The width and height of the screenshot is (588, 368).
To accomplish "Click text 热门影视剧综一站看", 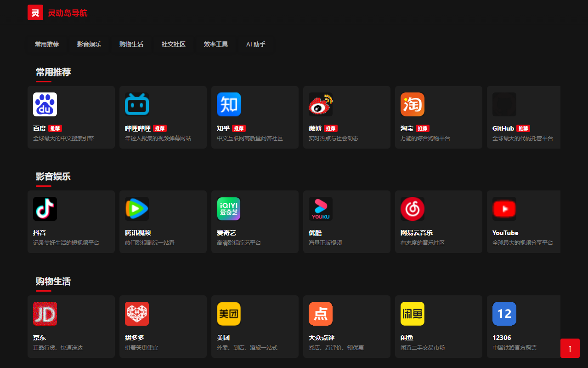I will point(150,243).
